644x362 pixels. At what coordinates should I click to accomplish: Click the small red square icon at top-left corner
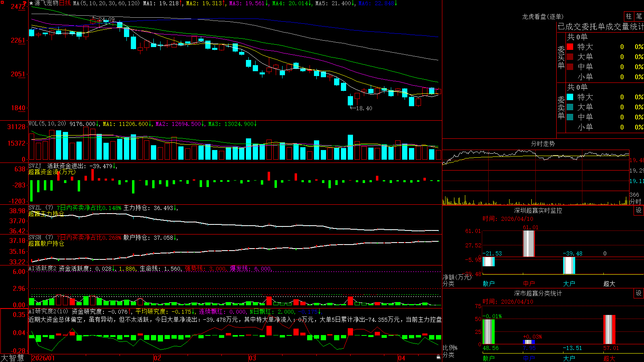[x=2, y=2]
